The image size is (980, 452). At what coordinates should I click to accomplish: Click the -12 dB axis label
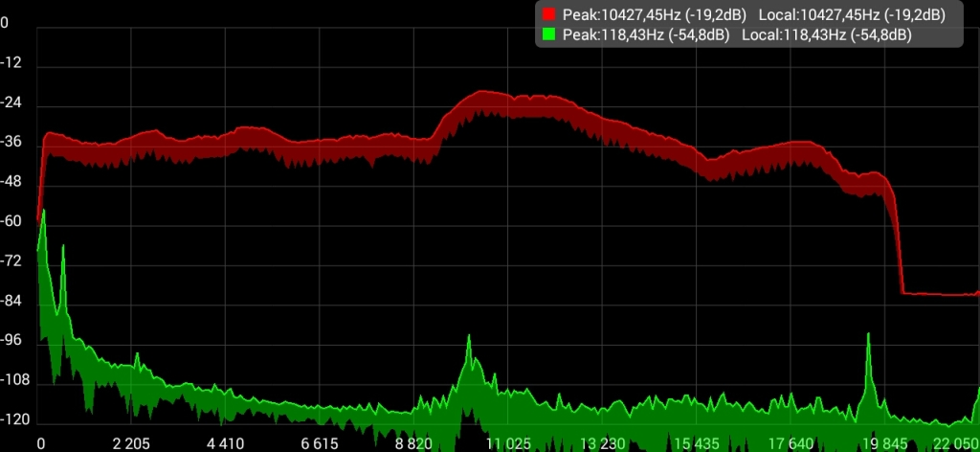click(11, 63)
